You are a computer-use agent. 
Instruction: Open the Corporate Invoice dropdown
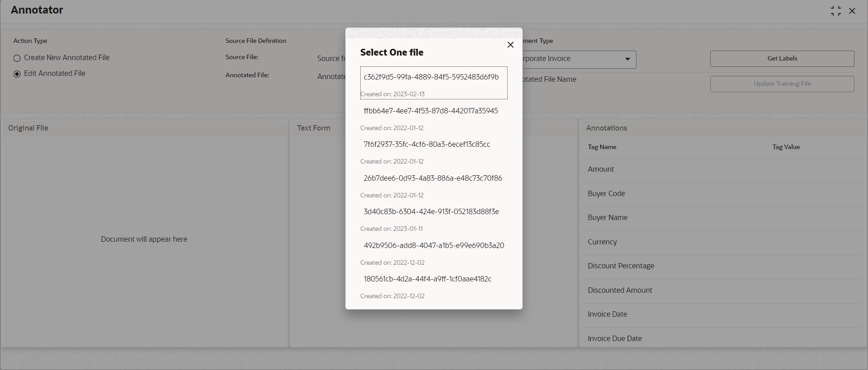[x=579, y=59]
